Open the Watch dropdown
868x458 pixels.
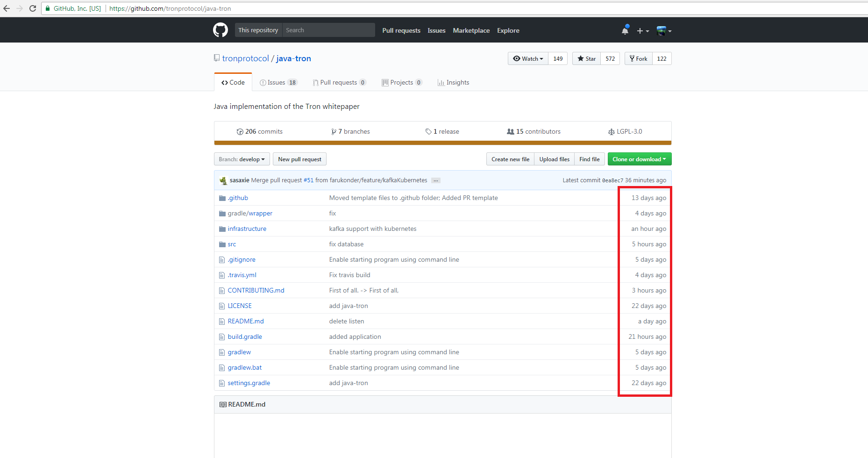(528, 58)
